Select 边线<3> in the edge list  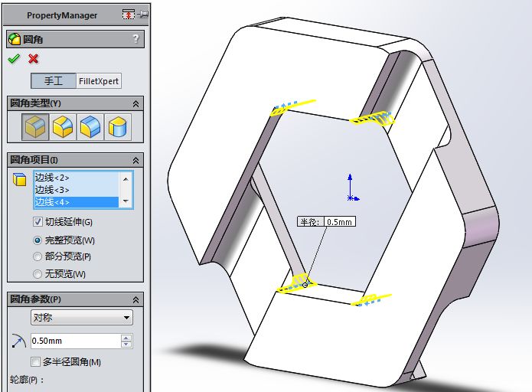coord(77,190)
